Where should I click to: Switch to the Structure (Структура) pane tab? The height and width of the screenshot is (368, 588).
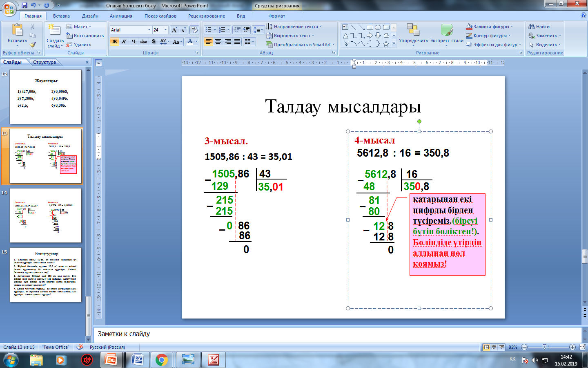click(x=45, y=62)
